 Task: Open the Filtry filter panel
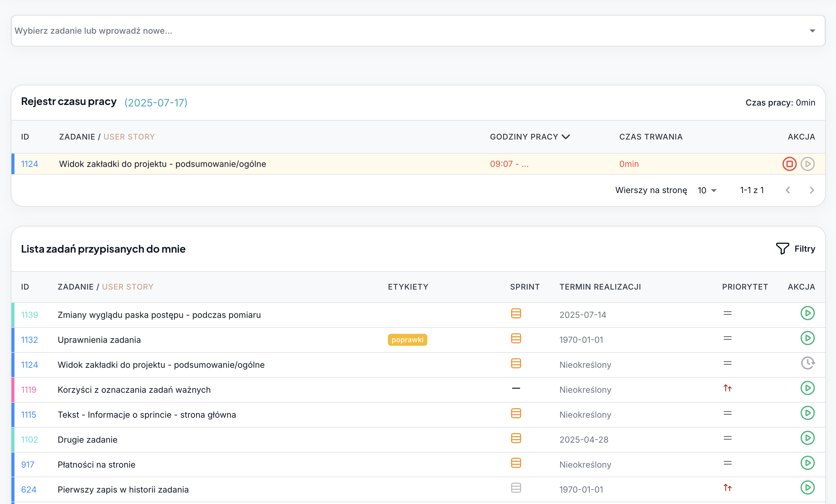coord(795,249)
